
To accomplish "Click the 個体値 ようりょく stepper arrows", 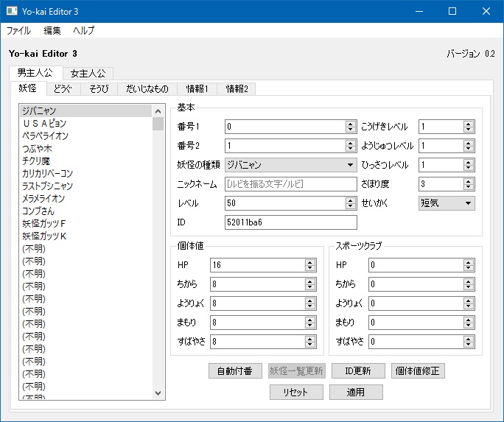I will [310, 303].
